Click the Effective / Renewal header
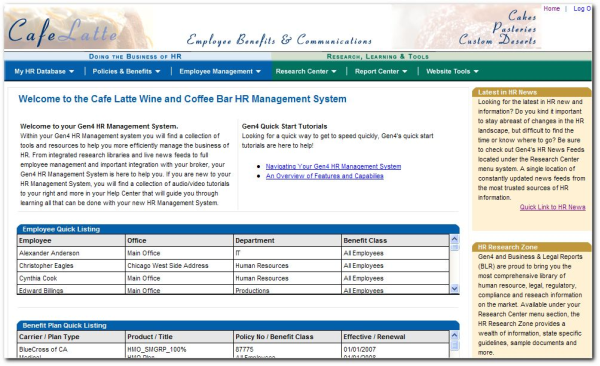This screenshot has height=366, width=600. (395, 337)
